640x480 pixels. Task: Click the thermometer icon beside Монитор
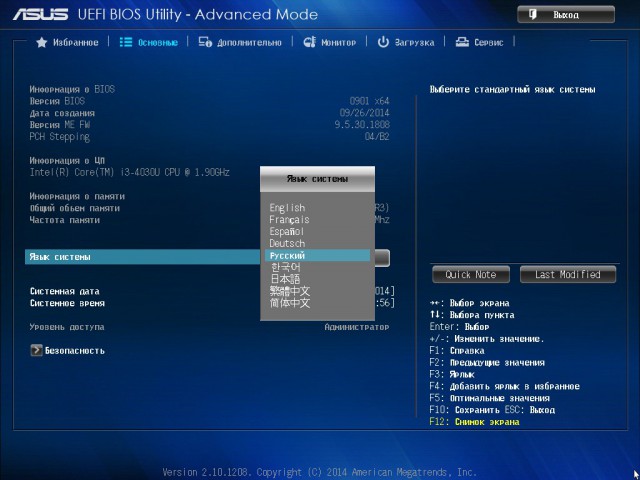click(310, 42)
